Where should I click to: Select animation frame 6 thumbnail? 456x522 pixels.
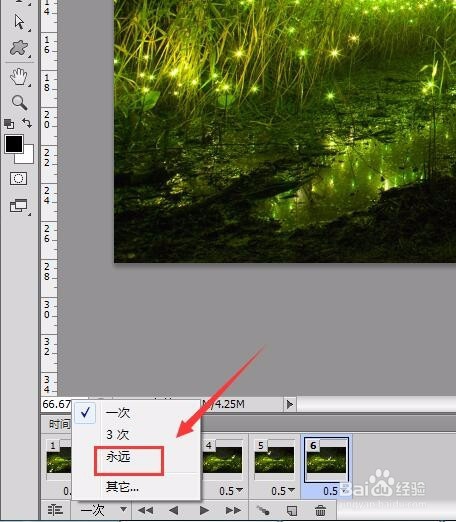326,460
